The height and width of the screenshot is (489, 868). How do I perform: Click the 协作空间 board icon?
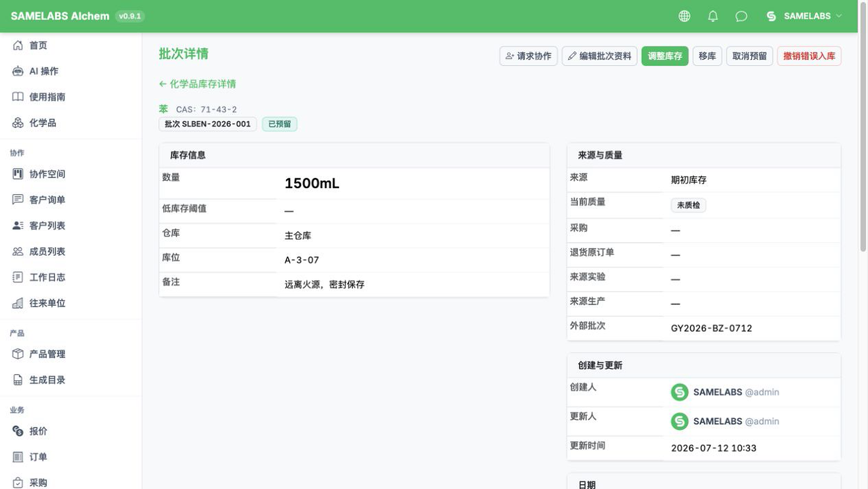coord(17,174)
